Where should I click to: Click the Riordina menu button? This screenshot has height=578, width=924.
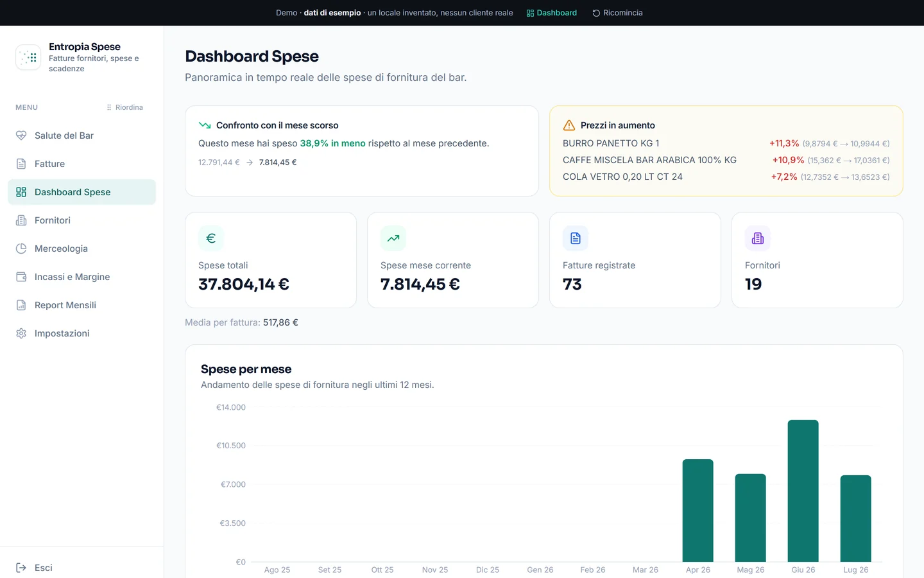tap(125, 107)
